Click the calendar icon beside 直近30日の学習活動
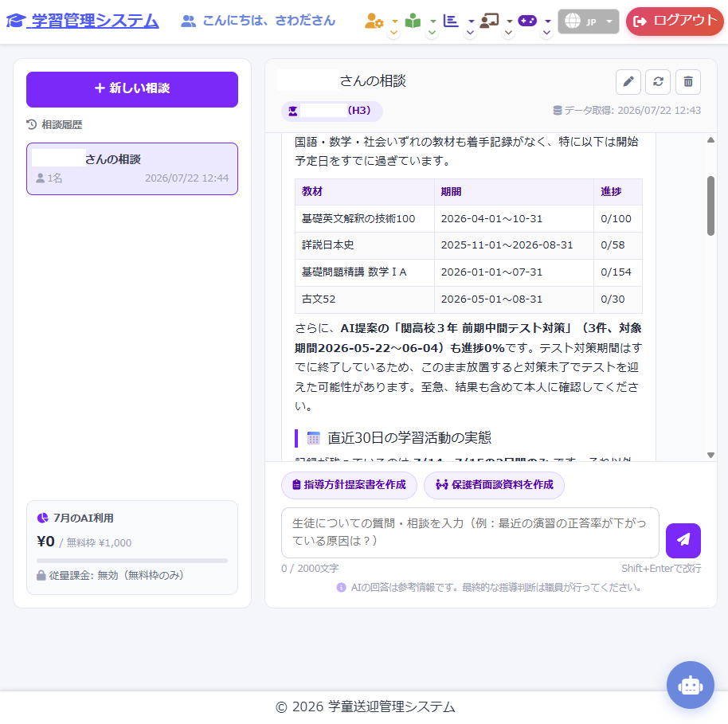Screen dimensions: 728x724 [314, 438]
